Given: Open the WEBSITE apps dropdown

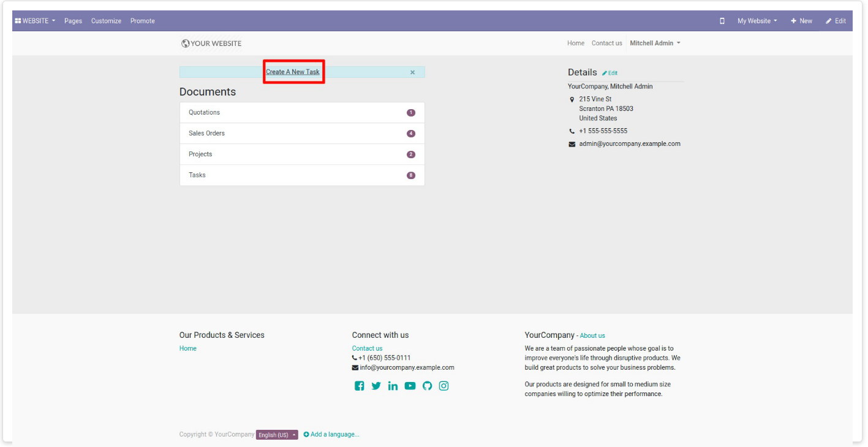Looking at the screenshot, I should pos(35,21).
